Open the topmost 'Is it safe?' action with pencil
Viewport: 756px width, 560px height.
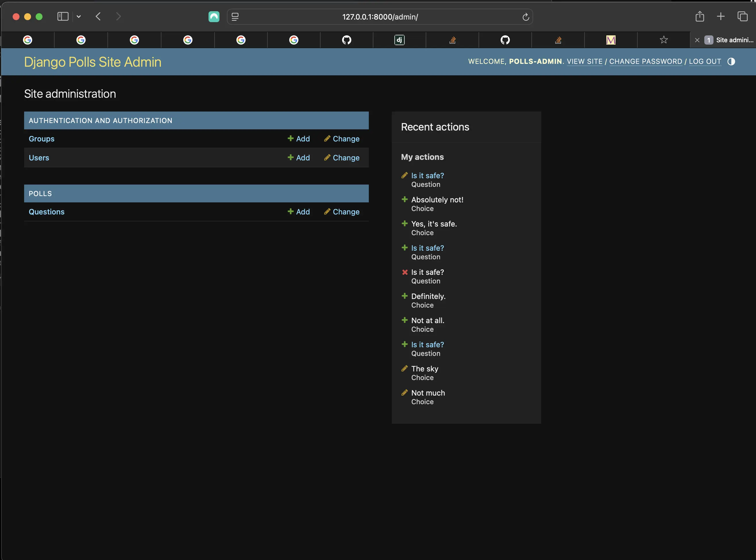point(427,176)
